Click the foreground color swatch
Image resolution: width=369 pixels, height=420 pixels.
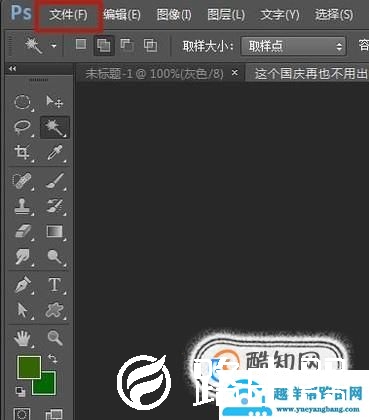click(29, 367)
